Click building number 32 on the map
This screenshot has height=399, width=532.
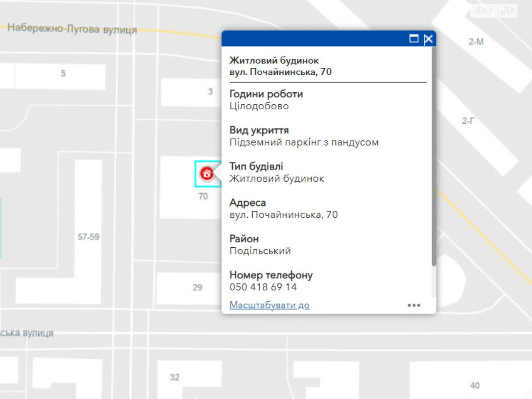(175, 377)
